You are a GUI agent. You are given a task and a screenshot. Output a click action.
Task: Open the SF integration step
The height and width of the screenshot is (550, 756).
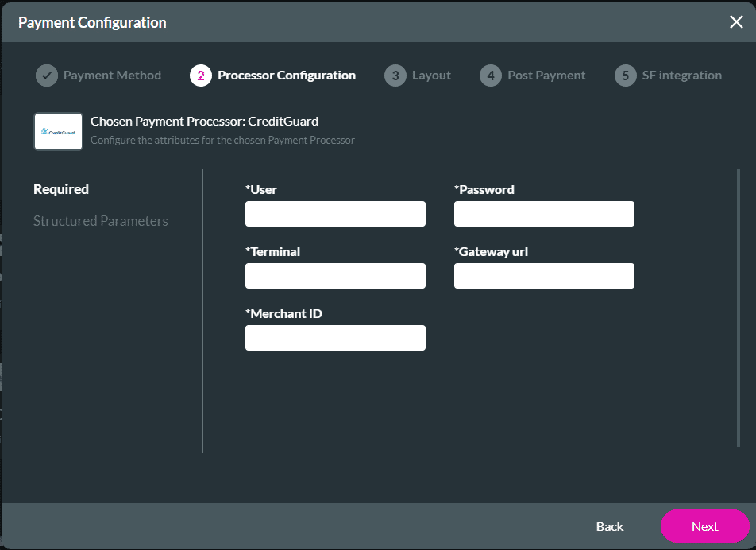(682, 75)
